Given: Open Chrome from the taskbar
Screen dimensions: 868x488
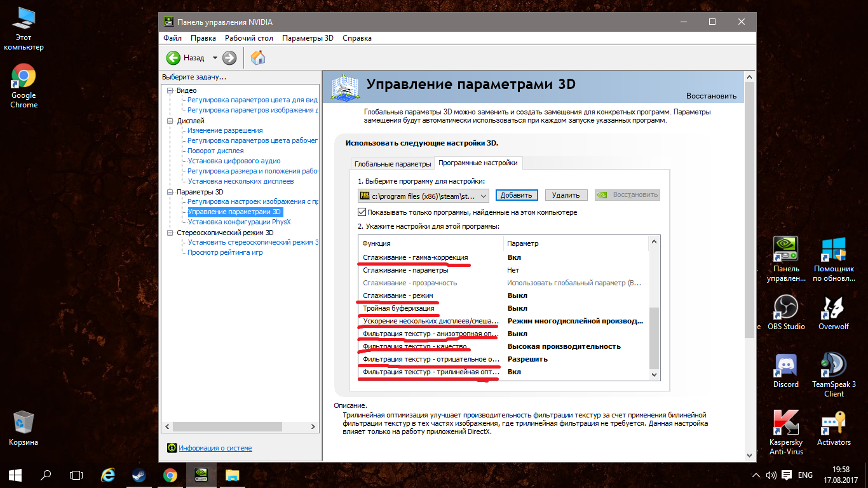Looking at the screenshot, I should (170, 475).
